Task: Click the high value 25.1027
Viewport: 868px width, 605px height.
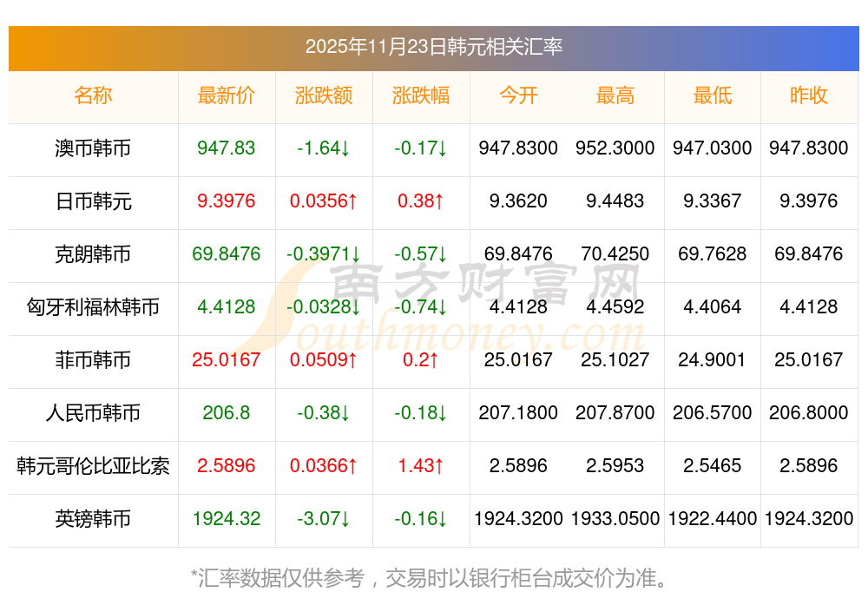Action: (615, 360)
